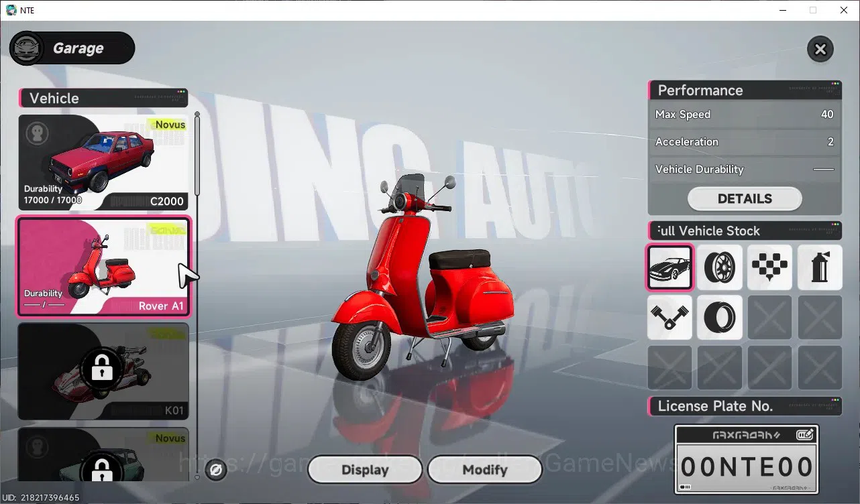Image resolution: width=860 pixels, height=504 pixels.
Task: Click the Performance panel header
Action: click(x=745, y=90)
